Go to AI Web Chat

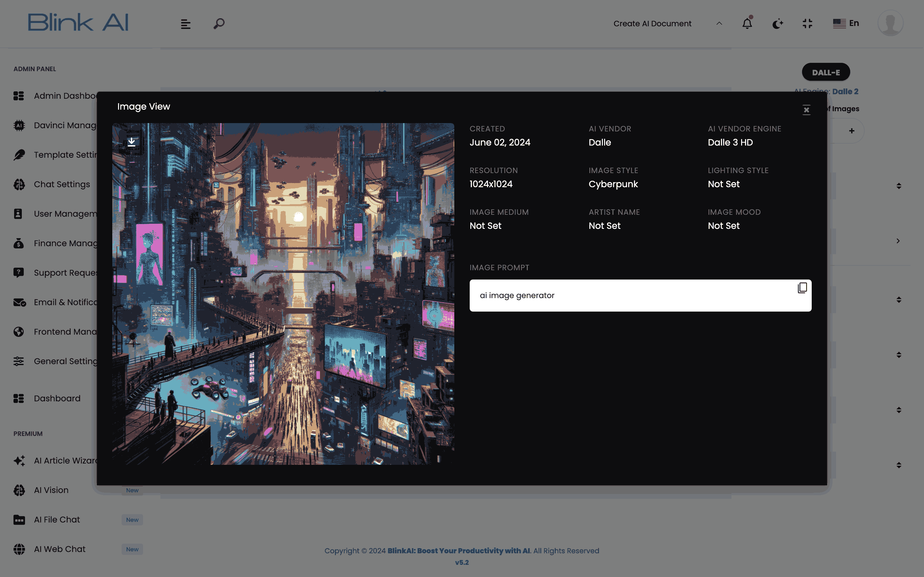tap(60, 549)
